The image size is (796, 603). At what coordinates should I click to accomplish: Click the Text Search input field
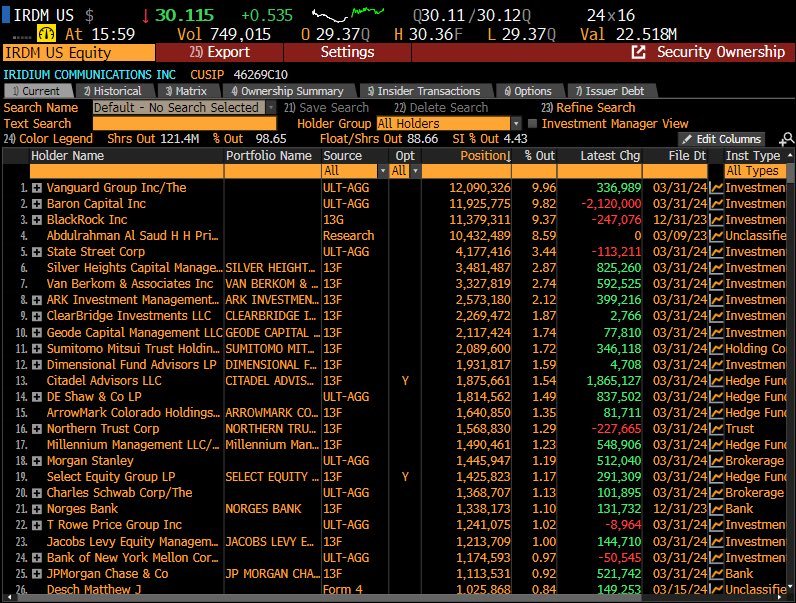point(184,123)
